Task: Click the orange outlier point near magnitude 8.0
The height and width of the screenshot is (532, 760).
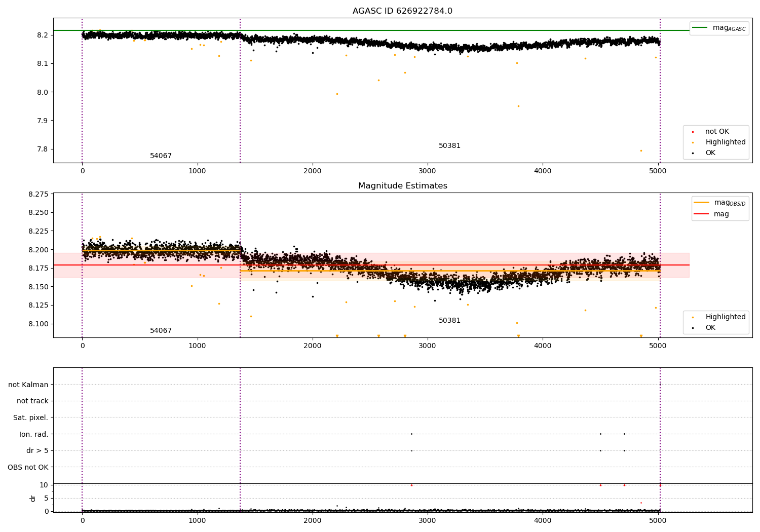Action: [x=337, y=94]
